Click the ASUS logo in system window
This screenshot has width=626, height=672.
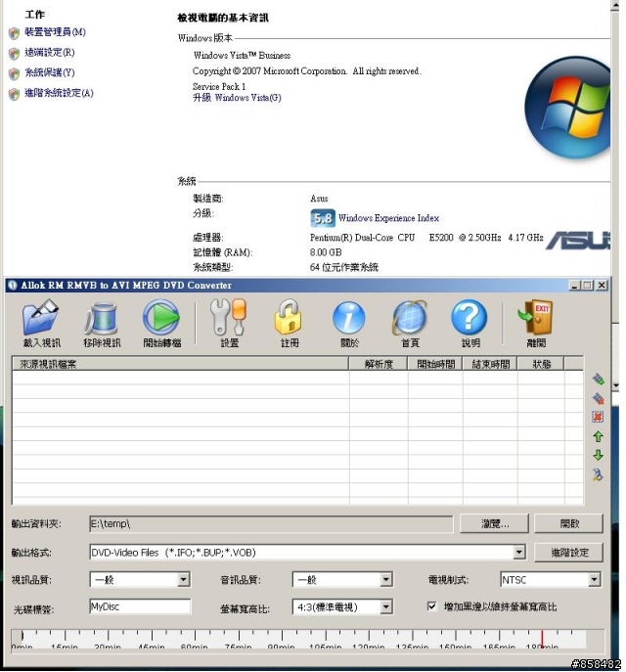578,240
